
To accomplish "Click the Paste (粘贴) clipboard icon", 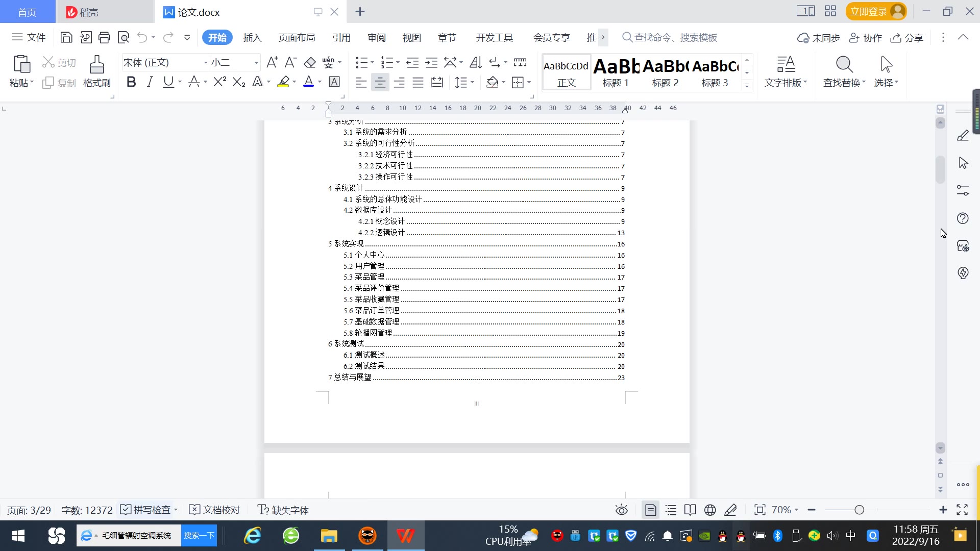I will tap(21, 65).
